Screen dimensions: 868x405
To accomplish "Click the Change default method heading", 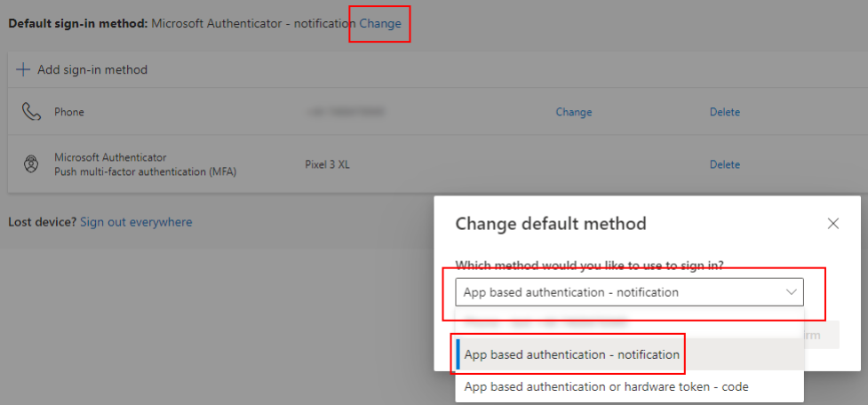I will [551, 224].
